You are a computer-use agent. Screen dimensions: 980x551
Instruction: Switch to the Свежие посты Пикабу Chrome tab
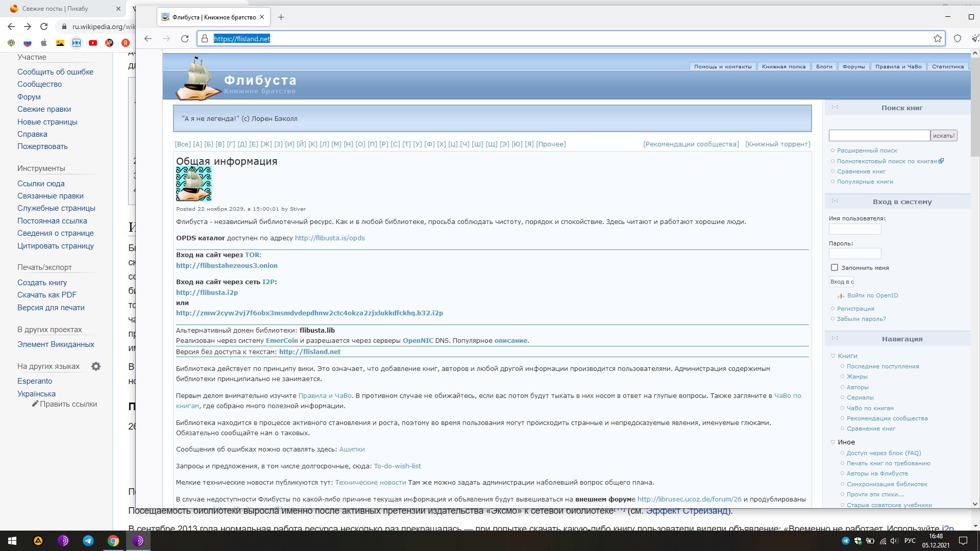click(x=64, y=9)
